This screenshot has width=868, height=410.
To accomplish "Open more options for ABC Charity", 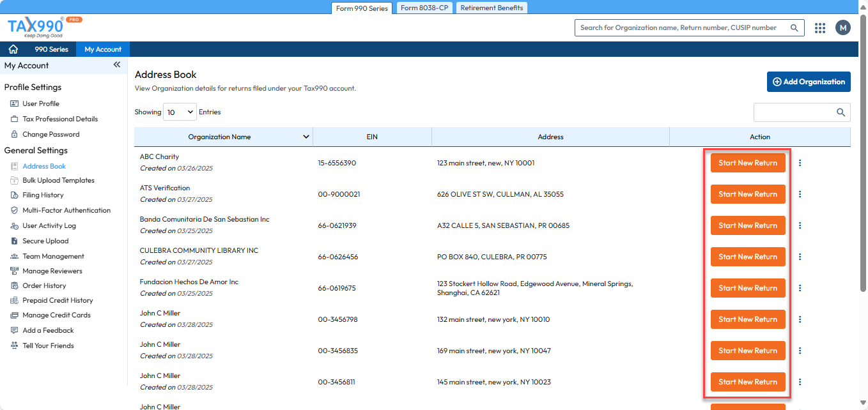I will click(x=800, y=163).
